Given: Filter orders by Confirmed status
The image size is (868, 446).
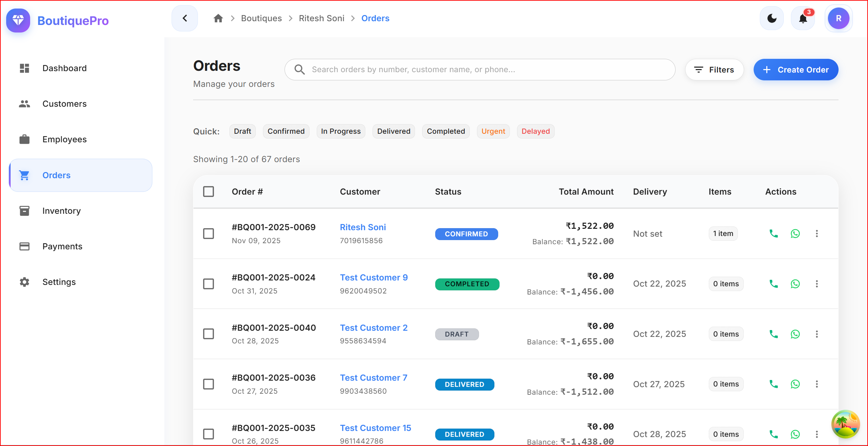Looking at the screenshot, I should click(x=286, y=131).
